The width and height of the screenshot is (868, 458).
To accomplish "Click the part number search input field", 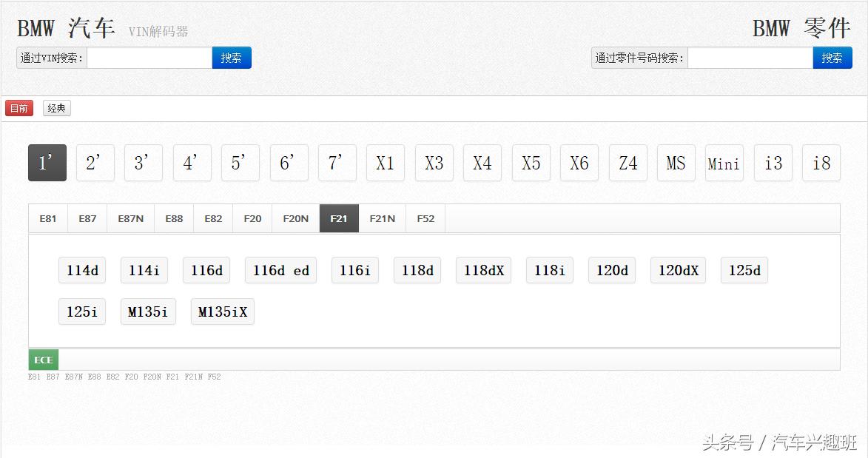I will click(750, 58).
